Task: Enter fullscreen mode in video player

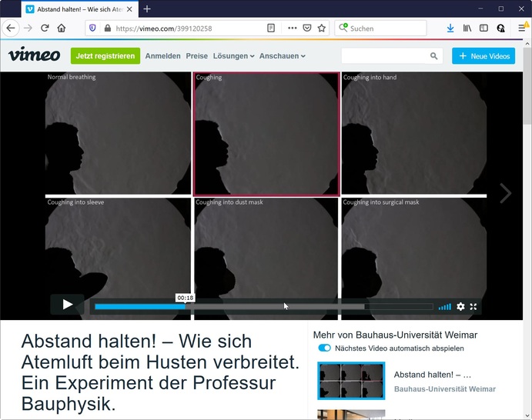Action: pos(473,306)
